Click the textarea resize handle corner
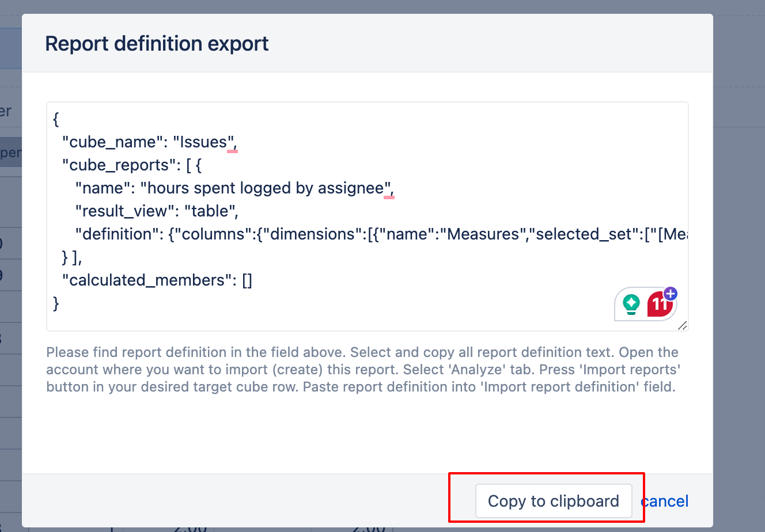 click(x=682, y=325)
